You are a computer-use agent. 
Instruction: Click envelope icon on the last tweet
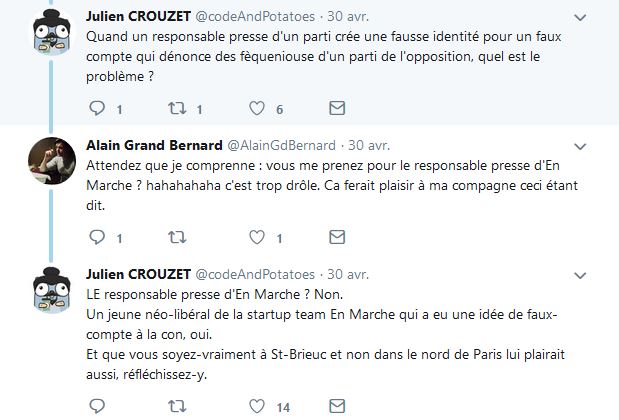click(337, 407)
